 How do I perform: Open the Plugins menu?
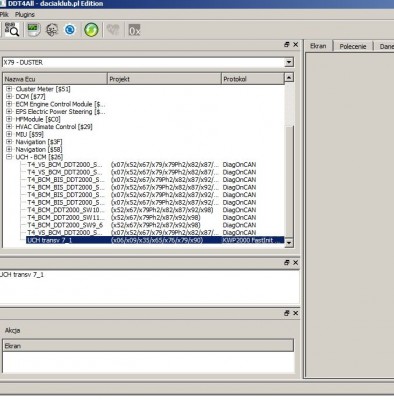25,14
